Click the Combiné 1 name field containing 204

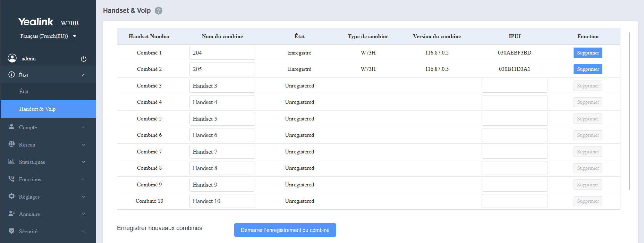click(x=222, y=53)
